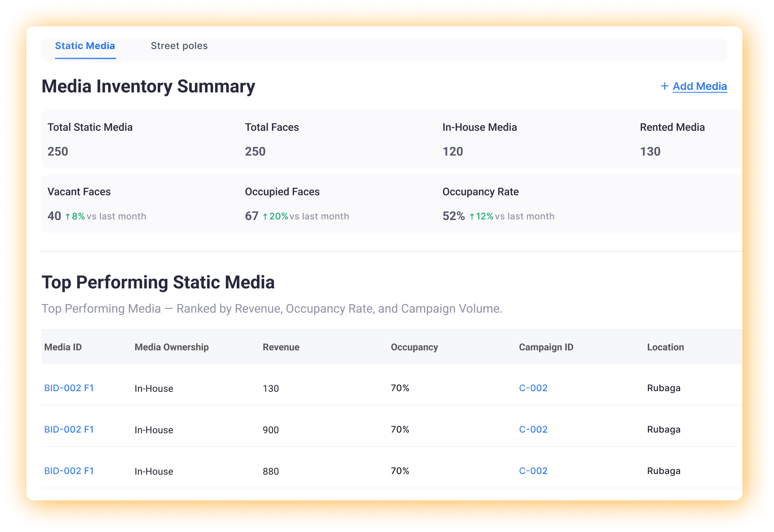
Task: Open campaign C-002 in first row
Action: [533, 388]
